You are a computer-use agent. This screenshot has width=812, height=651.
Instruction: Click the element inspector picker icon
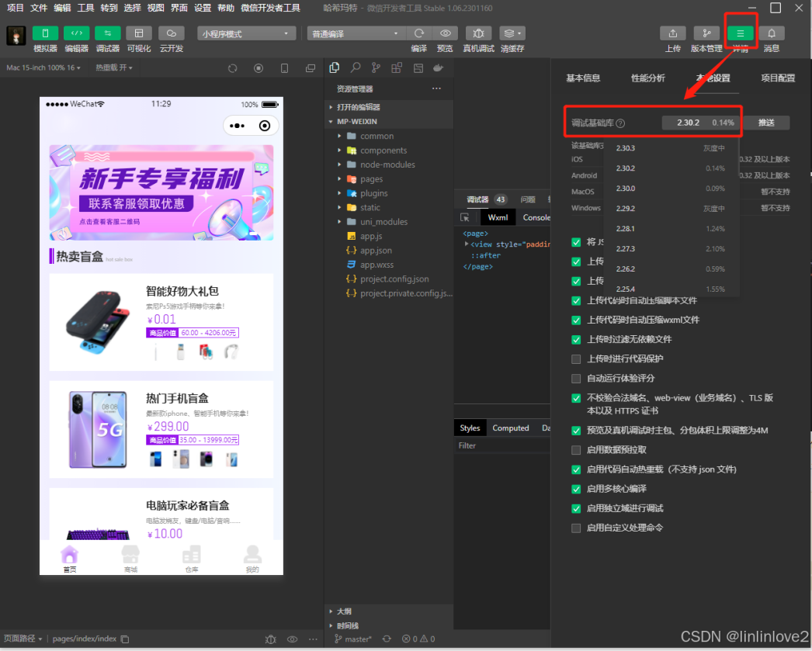[464, 217]
